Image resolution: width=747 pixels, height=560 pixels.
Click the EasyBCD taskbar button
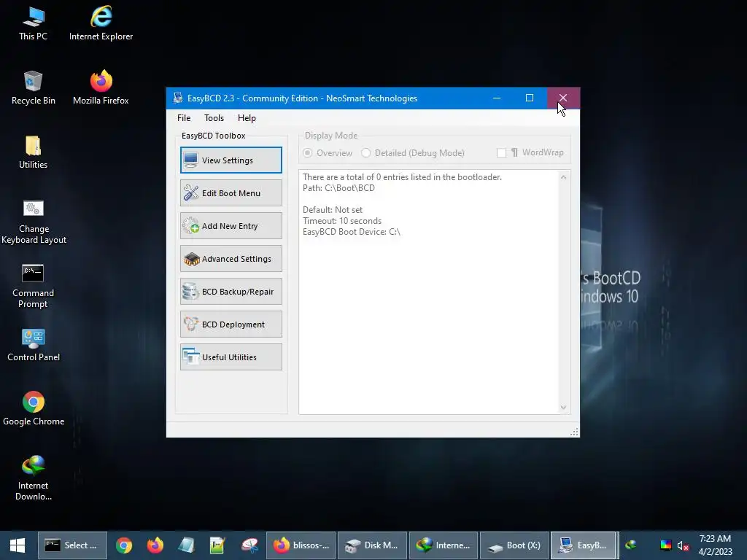point(584,545)
